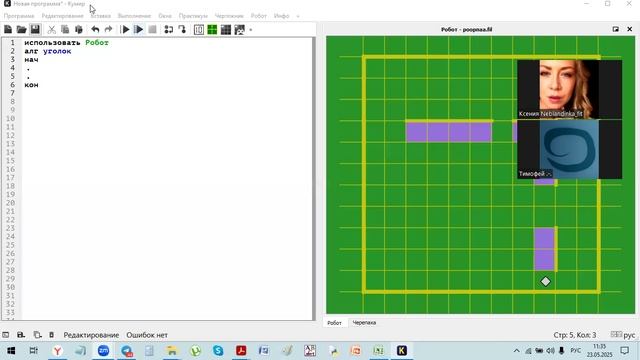Image resolution: width=640 pixels, height=360 pixels.
Task: Save the current program
Action: (x=35, y=29)
